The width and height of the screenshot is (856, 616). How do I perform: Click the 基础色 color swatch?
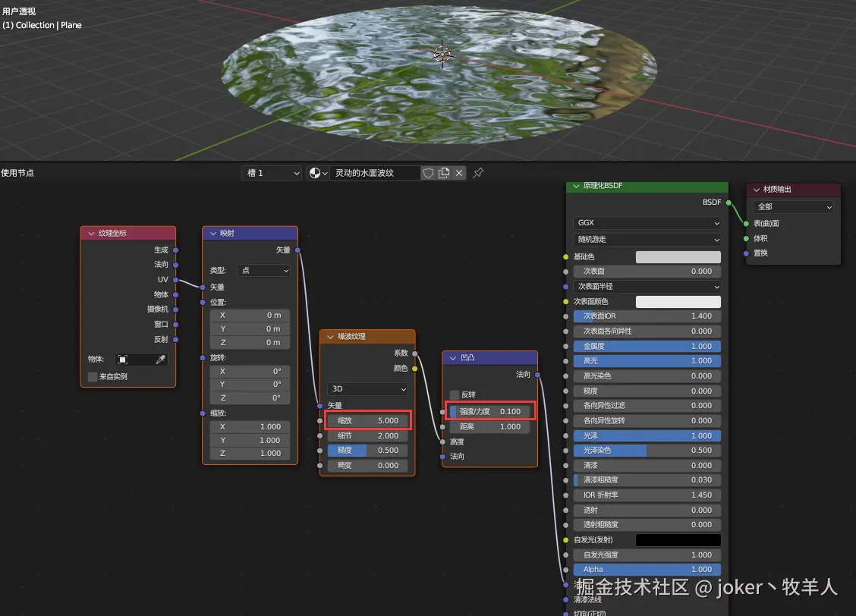click(x=678, y=257)
